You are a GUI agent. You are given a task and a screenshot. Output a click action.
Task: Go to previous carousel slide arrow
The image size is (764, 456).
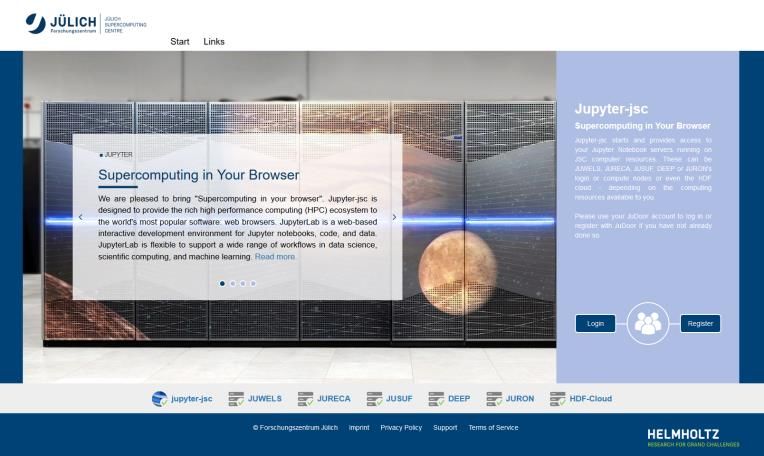tap(80, 217)
